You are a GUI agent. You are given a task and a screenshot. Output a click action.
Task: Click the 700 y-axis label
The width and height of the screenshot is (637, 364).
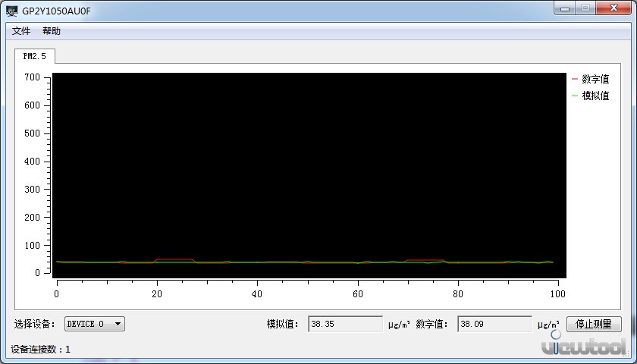(32, 77)
